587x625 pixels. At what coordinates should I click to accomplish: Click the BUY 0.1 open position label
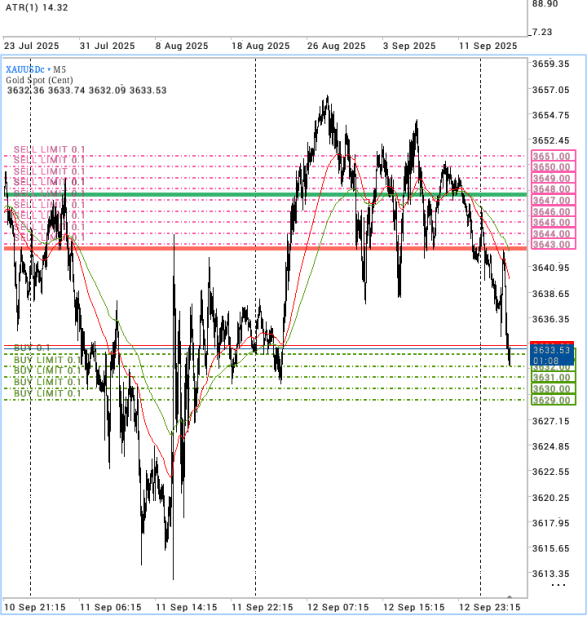[x=32, y=348]
